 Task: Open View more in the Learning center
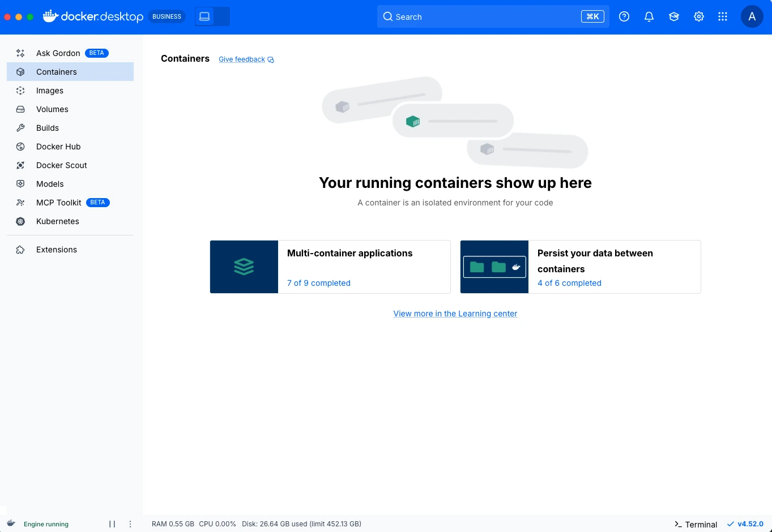[x=455, y=314]
